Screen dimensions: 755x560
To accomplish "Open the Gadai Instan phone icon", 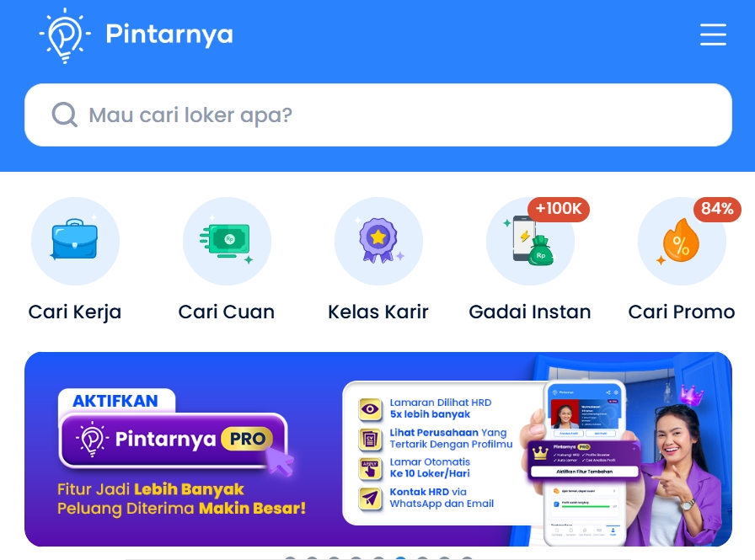I will [530, 241].
